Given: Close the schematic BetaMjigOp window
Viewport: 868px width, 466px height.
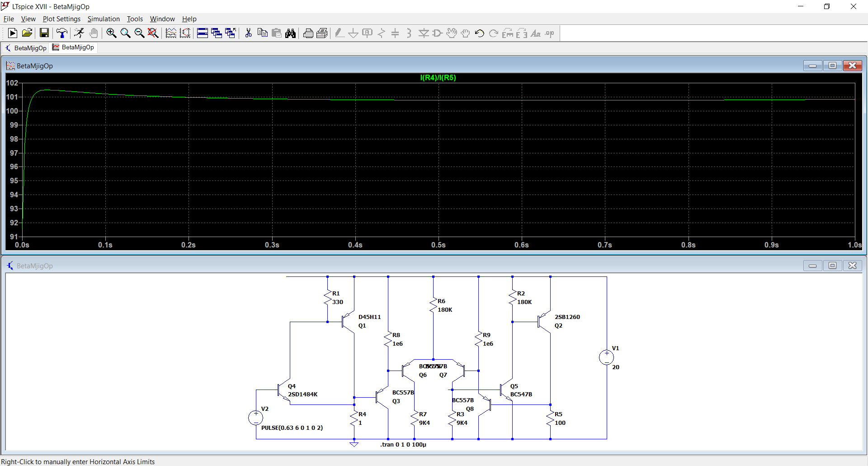Looking at the screenshot, I should click(x=852, y=266).
